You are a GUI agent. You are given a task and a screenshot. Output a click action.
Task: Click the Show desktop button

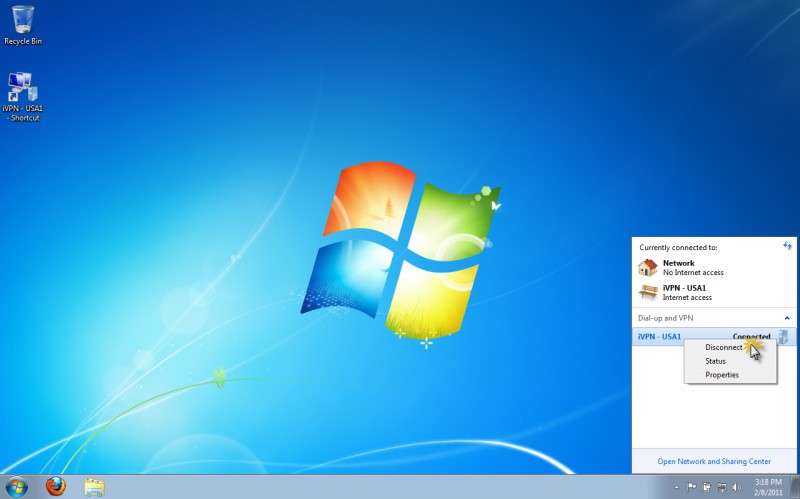[795, 487]
